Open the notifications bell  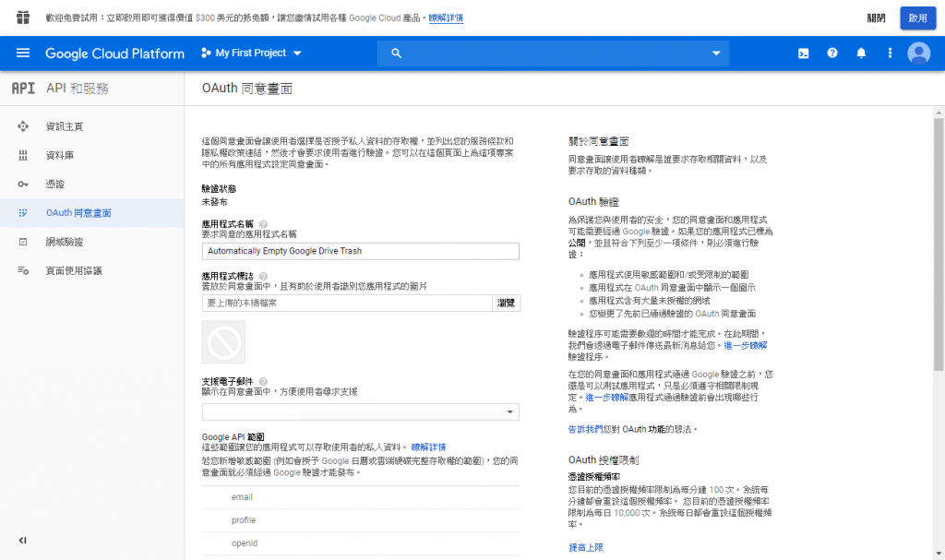[861, 53]
